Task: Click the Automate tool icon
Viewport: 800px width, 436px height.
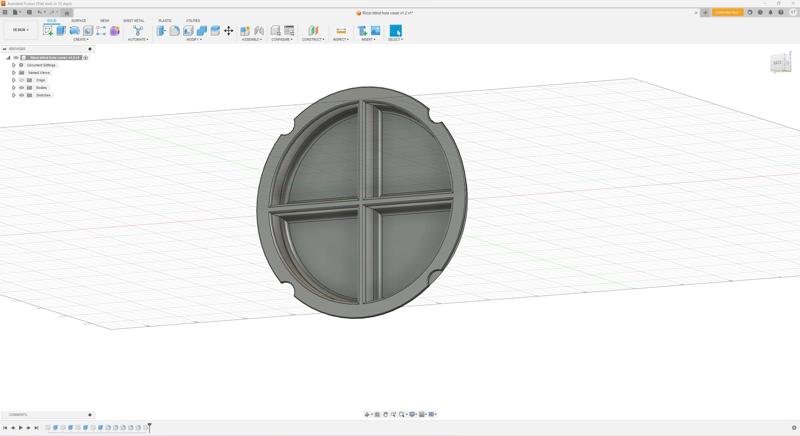Action: coord(137,31)
